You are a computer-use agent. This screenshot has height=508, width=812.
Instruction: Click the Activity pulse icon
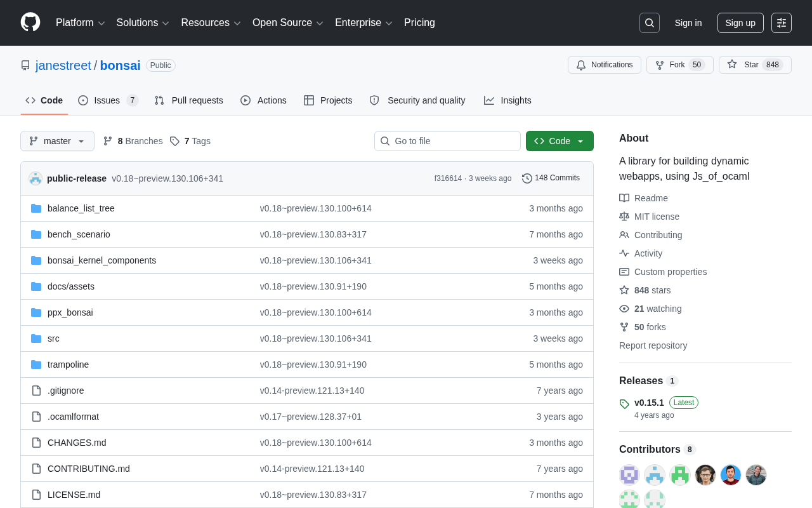coord(624,253)
